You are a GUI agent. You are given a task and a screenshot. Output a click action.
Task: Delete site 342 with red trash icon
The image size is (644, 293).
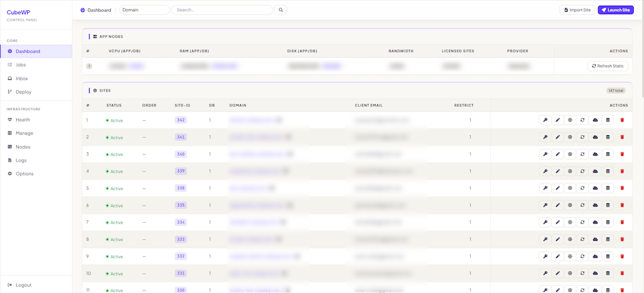[x=622, y=120]
